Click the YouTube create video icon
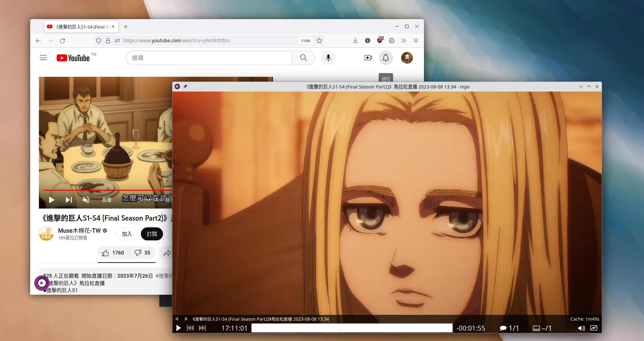Image resolution: width=644 pixels, height=341 pixels. [368, 58]
